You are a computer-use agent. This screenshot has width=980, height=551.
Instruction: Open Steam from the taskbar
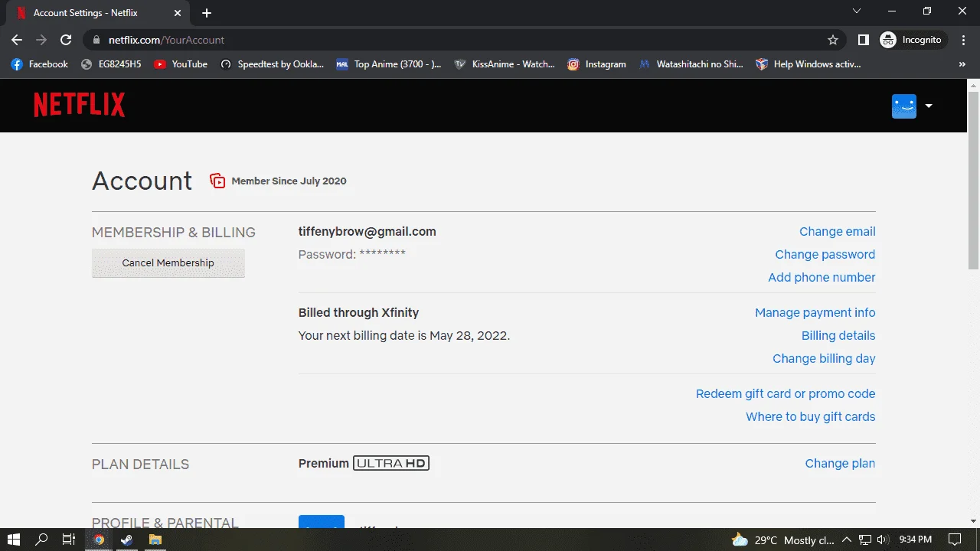tap(126, 540)
